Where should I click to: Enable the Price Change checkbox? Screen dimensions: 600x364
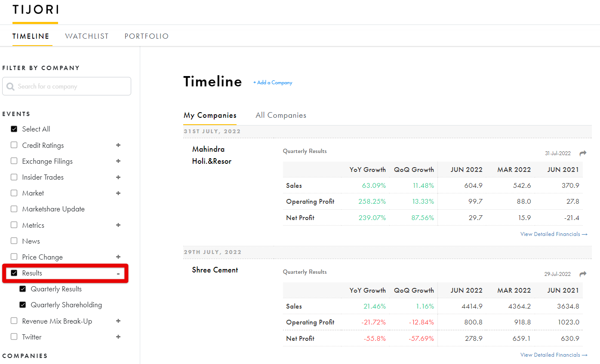click(14, 257)
